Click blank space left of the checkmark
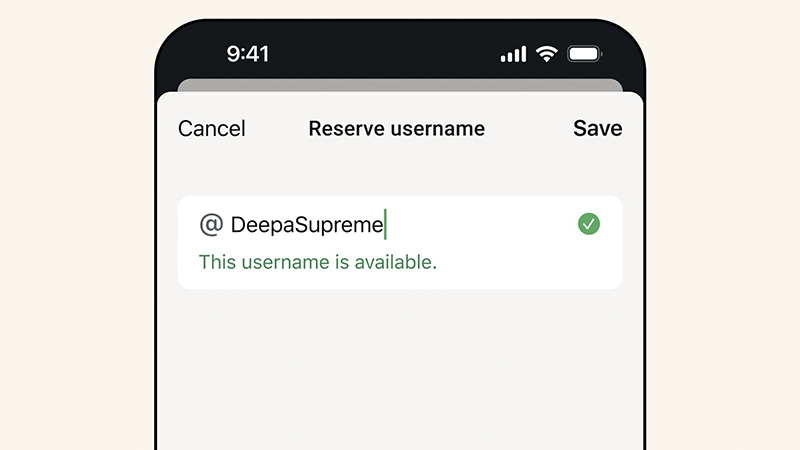Screen dimensions: 800x450 point(480,224)
